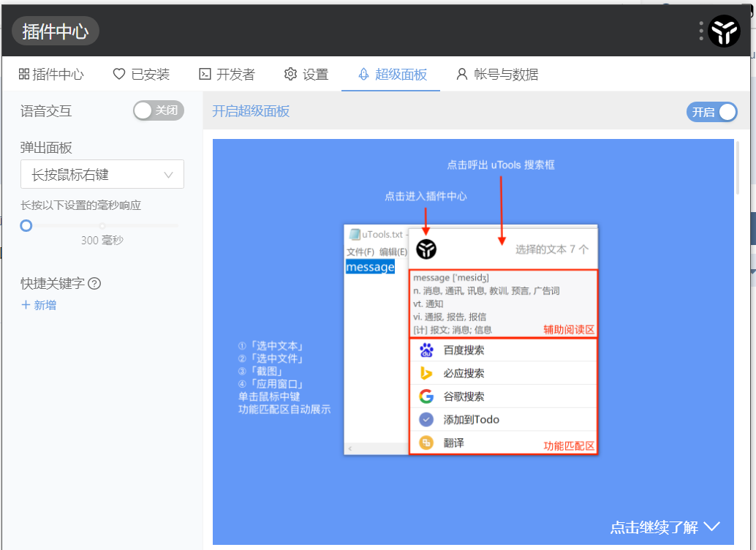Image resolution: width=756 pixels, height=550 pixels.
Task: Click the Bing icon in the demo list
Action: [426, 373]
